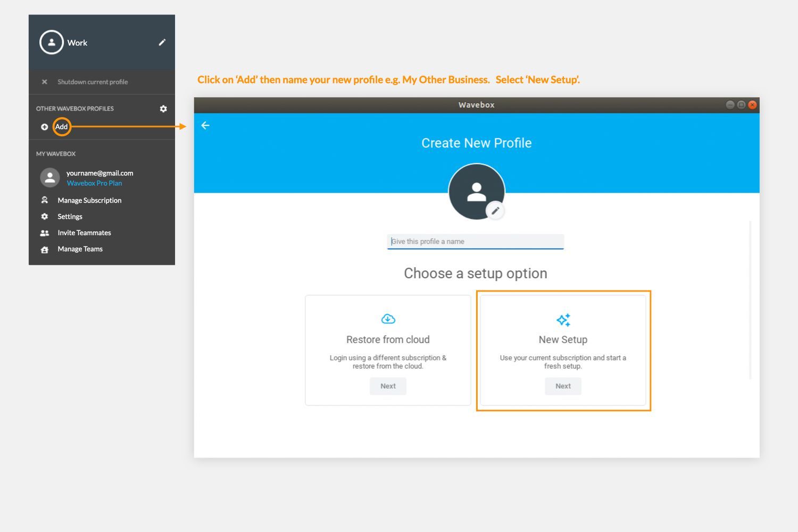Click the Work profile avatar icon
This screenshot has height=532, width=798.
(x=52, y=43)
